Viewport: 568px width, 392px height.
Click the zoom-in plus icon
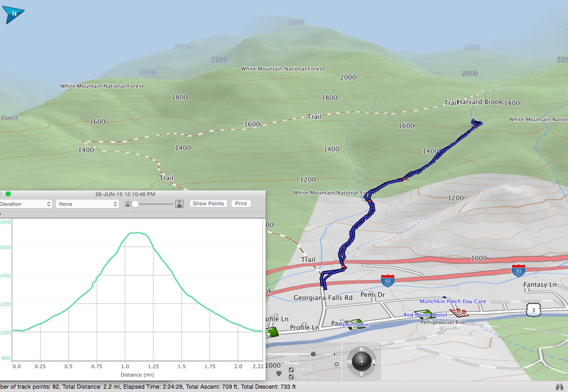click(334, 354)
